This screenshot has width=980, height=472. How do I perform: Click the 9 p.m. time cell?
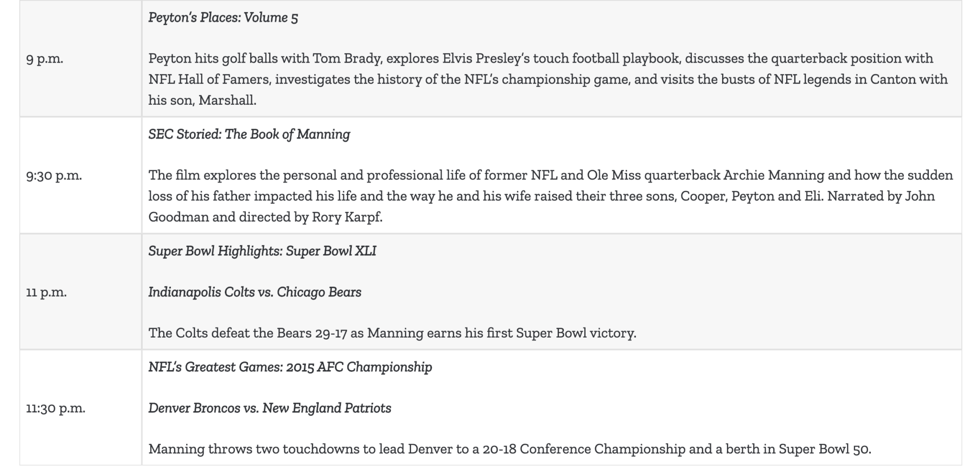point(80,58)
